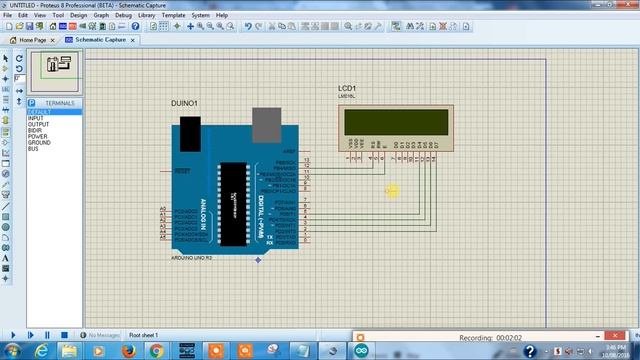Open the Debug menu
Image resolution: width=640 pixels, height=360 pixels.
click(x=123, y=15)
